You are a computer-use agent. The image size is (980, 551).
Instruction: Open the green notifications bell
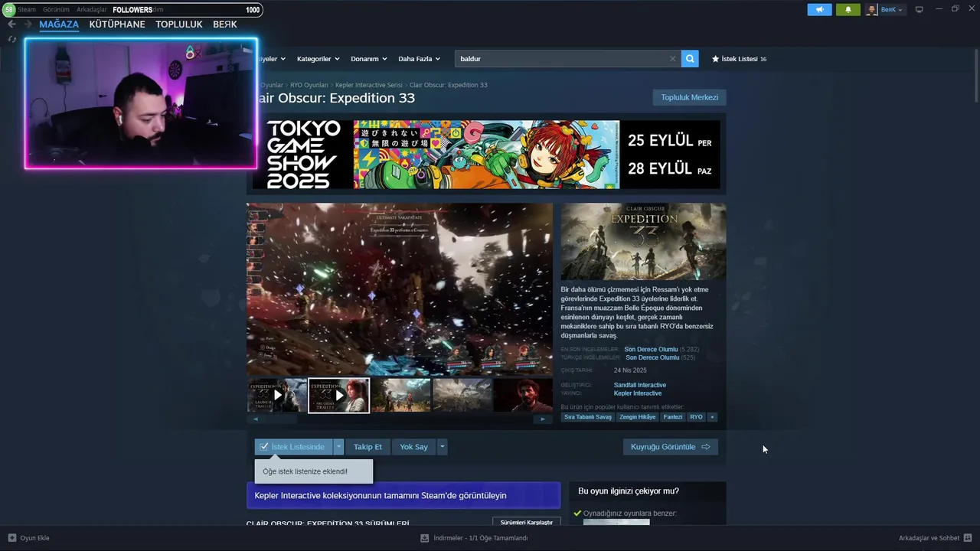pos(848,9)
